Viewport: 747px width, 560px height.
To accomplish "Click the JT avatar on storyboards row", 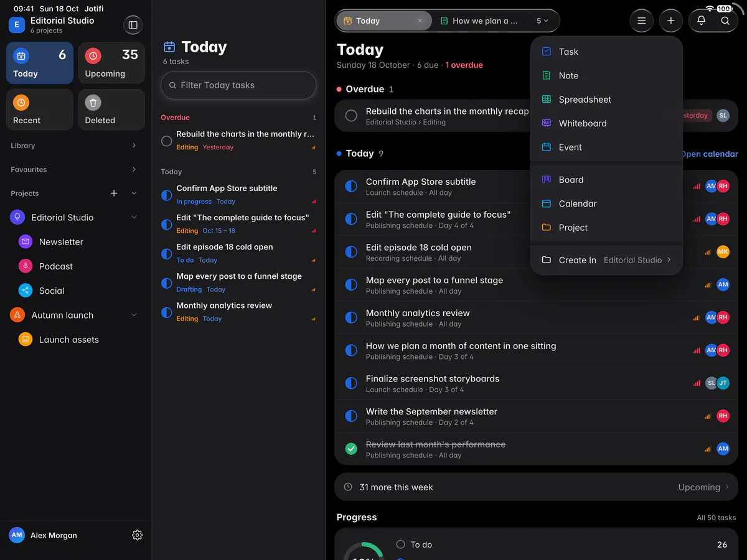I will (723, 383).
